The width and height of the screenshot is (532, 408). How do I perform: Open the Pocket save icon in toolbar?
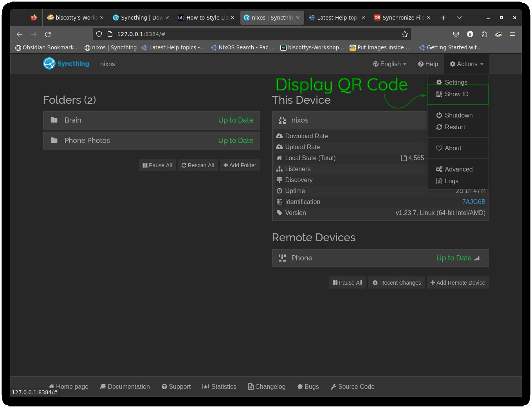(456, 34)
